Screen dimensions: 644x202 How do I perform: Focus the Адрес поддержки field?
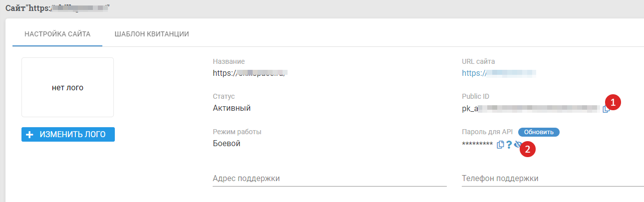(329, 178)
